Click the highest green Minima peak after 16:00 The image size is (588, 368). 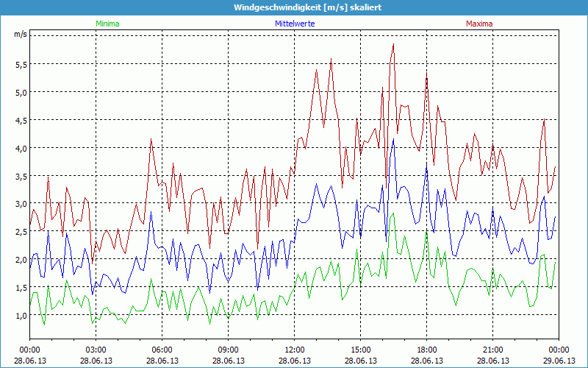point(393,213)
